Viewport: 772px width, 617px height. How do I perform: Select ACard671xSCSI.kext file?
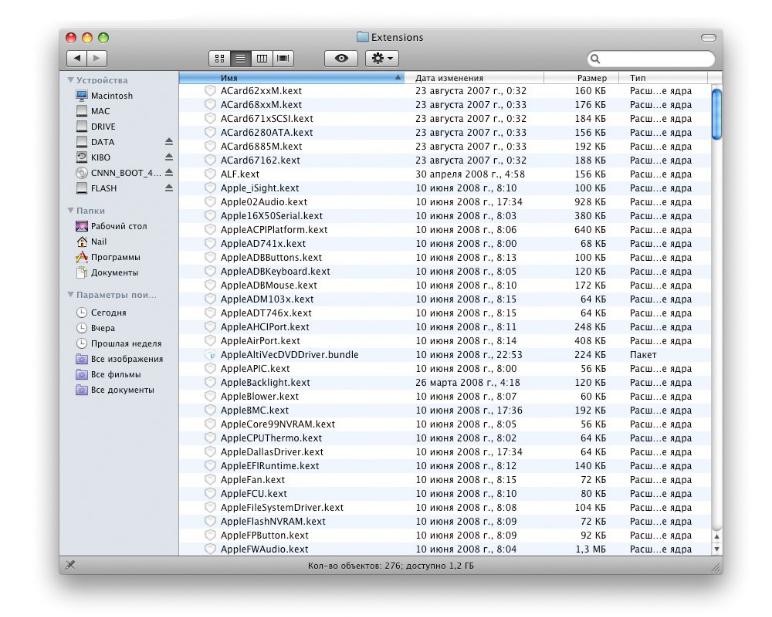[445, 119]
